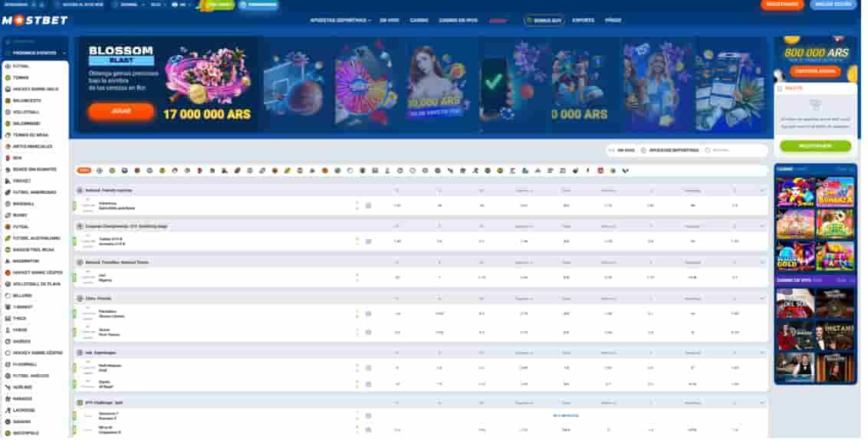Screen dimensions: 868x440
Task: Select Boxeo sin guantes category
Action: 35,169
